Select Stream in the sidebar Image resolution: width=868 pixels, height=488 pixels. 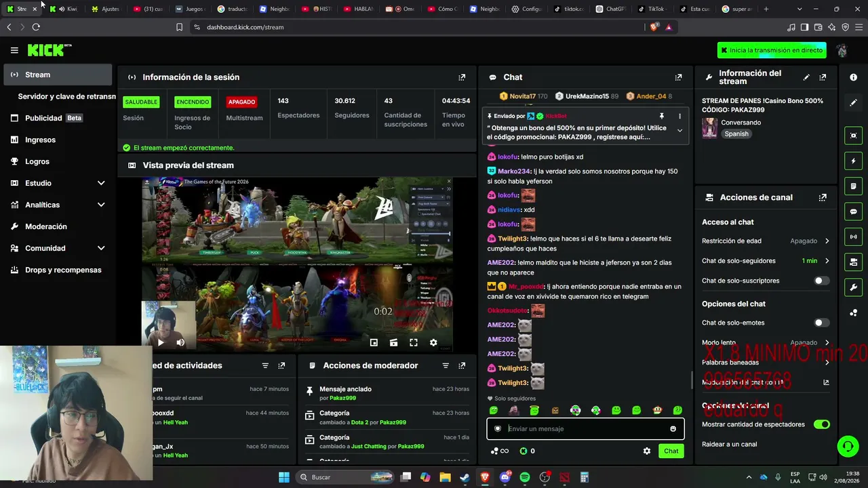coord(58,75)
